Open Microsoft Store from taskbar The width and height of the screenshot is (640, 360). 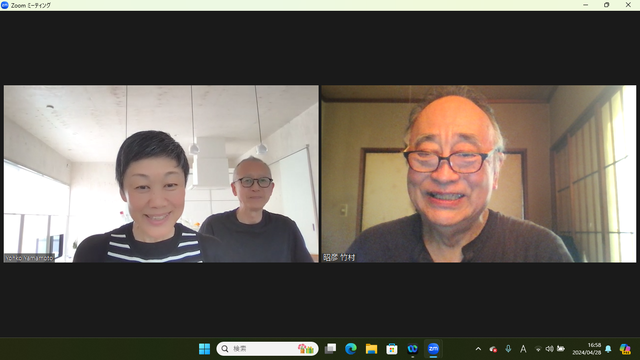(392, 349)
